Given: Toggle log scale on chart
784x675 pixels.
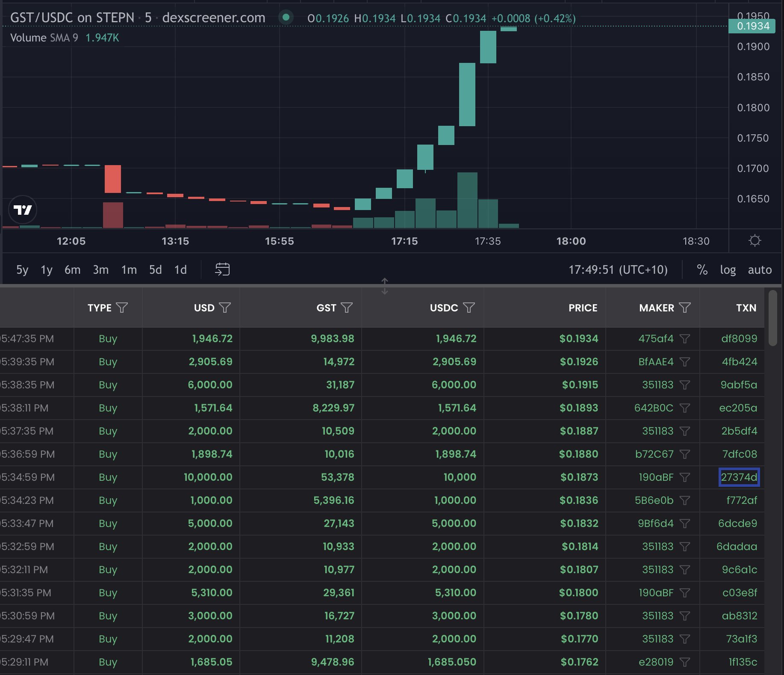Looking at the screenshot, I should tap(728, 269).
